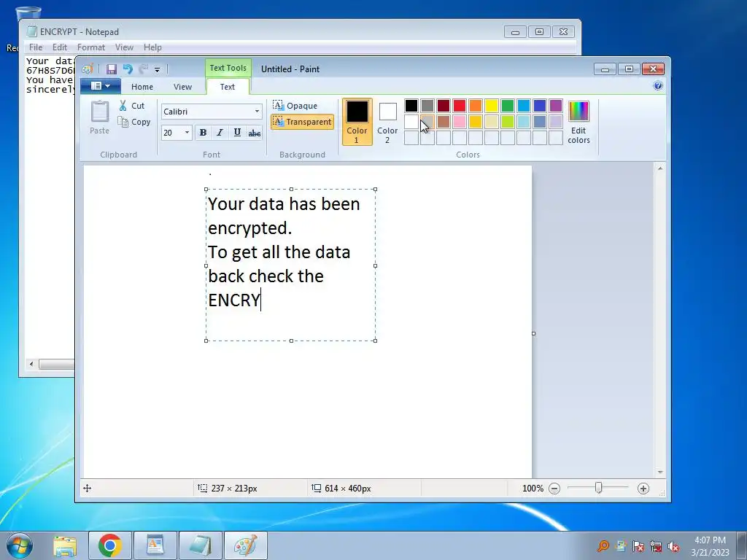Click the taskbar clock showing 4:07 PM
The image size is (747, 560).
[710, 545]
